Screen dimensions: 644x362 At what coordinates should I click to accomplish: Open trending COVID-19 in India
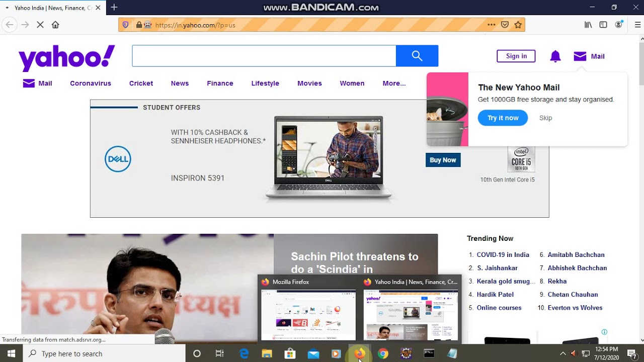pyautogui.click(x=503, y=255)
